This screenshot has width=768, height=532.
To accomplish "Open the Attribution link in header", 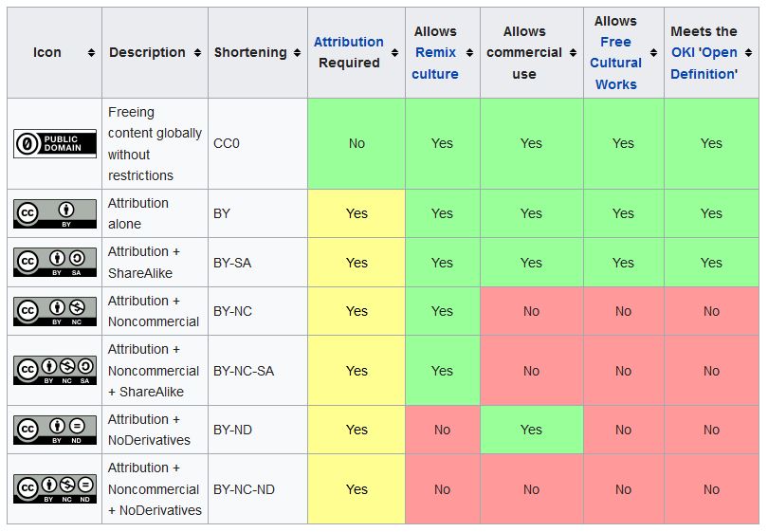I will tap(349, 42).
